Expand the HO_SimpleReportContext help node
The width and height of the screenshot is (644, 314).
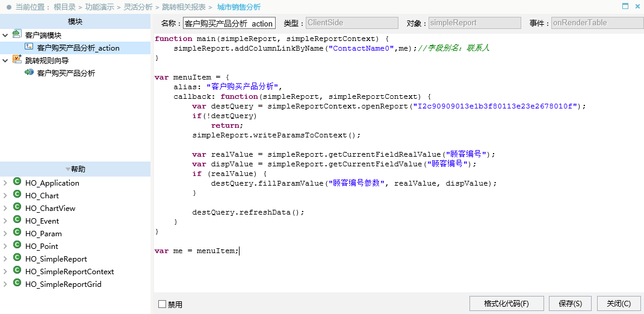(x=5, y=272)
